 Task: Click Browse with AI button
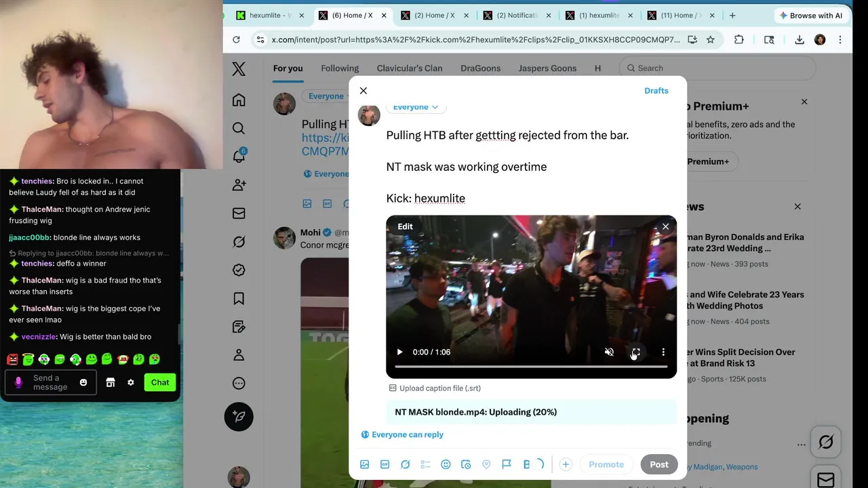pos(810,15)
